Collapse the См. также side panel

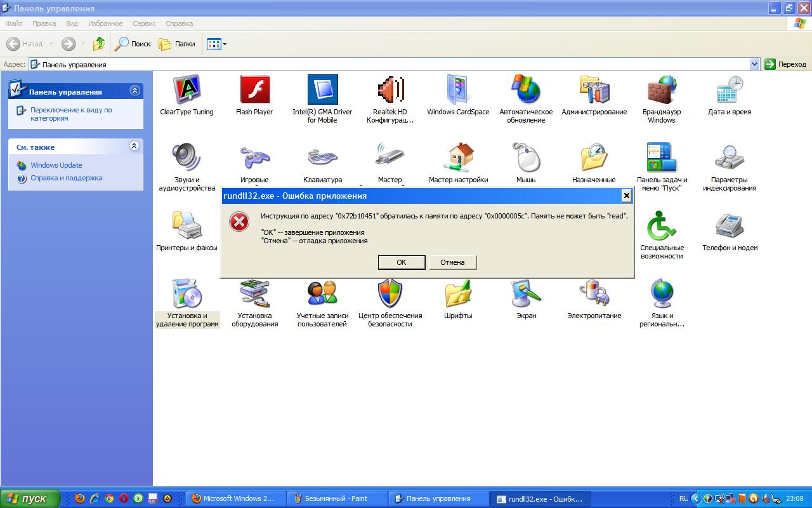pyautogui.click(x=134, y=146)
